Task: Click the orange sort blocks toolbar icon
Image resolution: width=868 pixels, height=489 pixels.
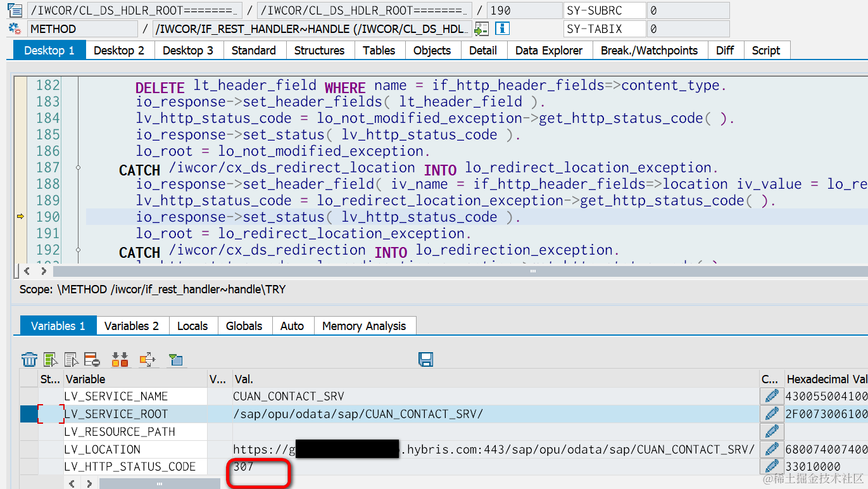Action: [120, 360]
